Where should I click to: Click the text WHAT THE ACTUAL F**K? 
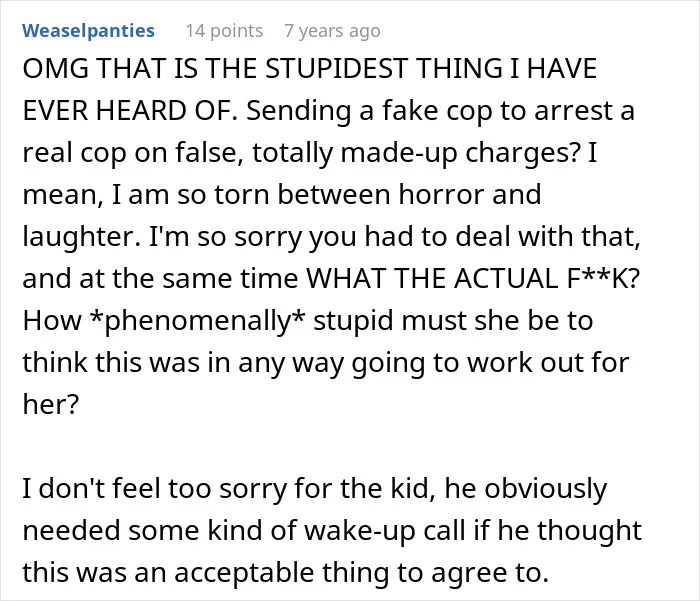coord(469,279)
